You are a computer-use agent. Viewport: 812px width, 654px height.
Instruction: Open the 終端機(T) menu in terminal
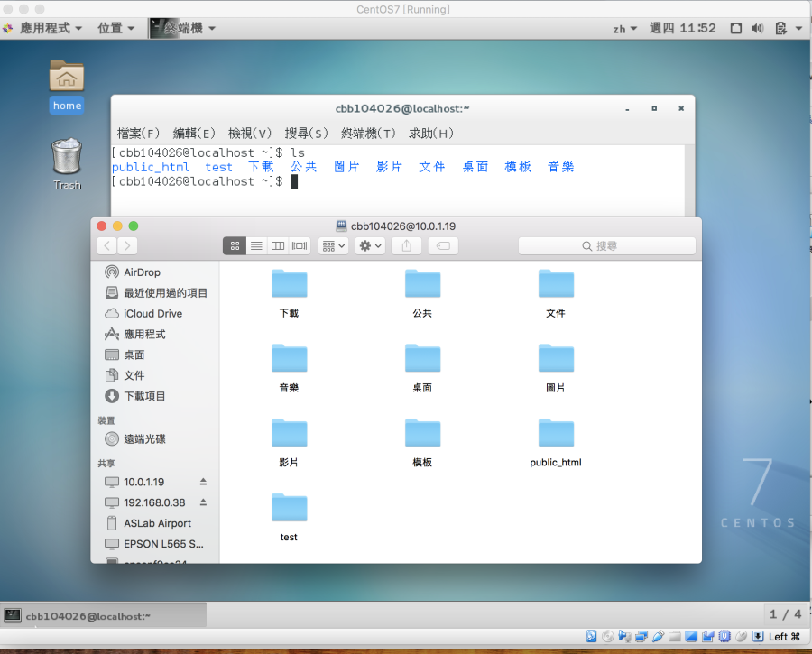(x=368, y=134)
